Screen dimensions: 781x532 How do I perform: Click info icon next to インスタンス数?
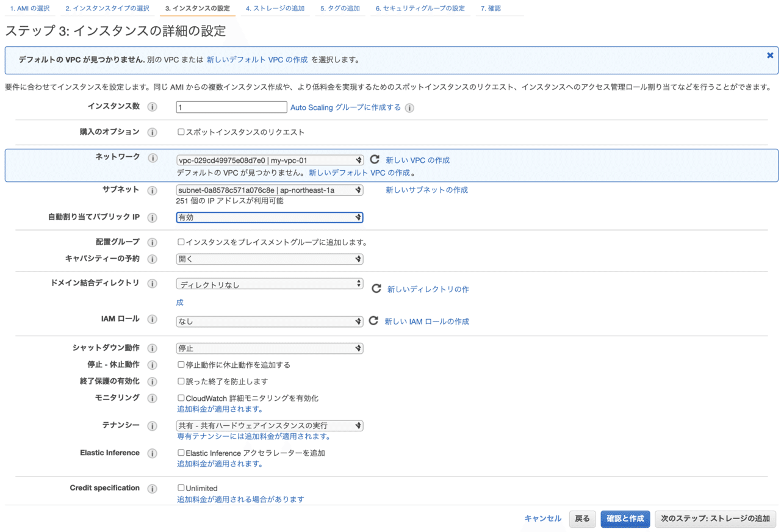[x=152, y=107]
